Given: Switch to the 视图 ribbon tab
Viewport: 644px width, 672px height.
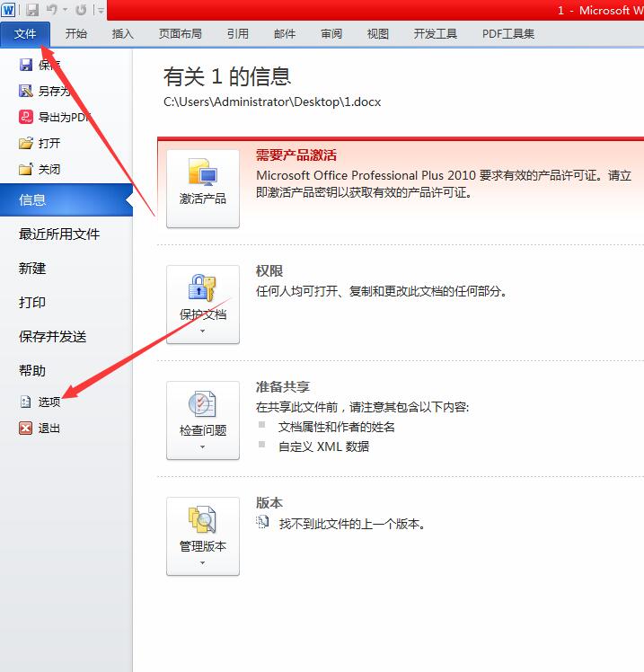Looking at the screenshot, I should pos(378,34).
